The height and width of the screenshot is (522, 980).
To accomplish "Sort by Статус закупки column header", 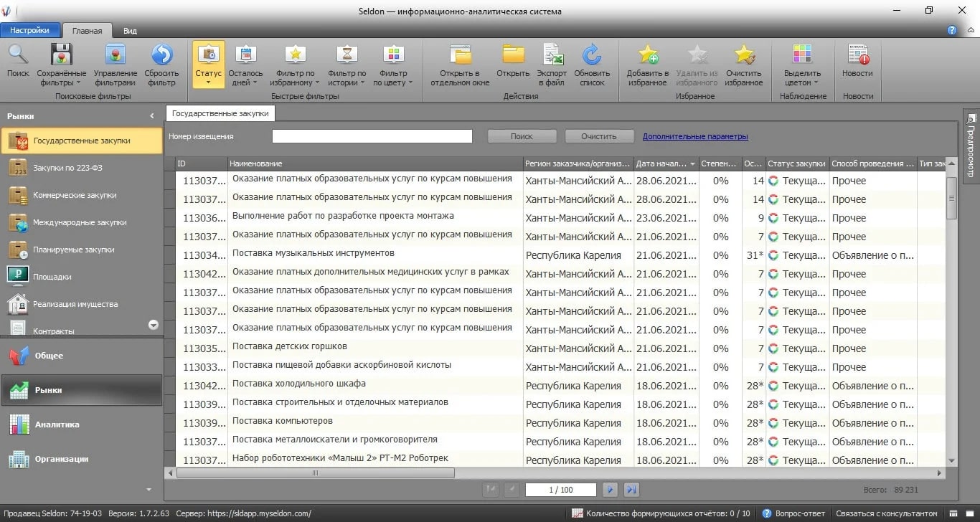I will point(797,163).
